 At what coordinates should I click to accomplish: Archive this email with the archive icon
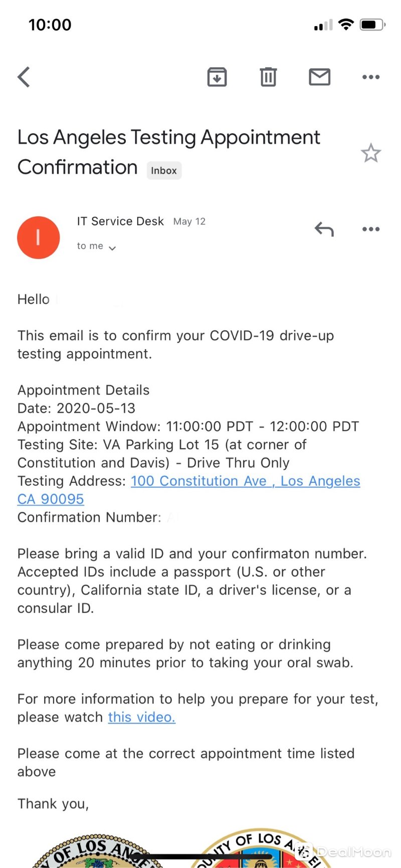[217, 77]
